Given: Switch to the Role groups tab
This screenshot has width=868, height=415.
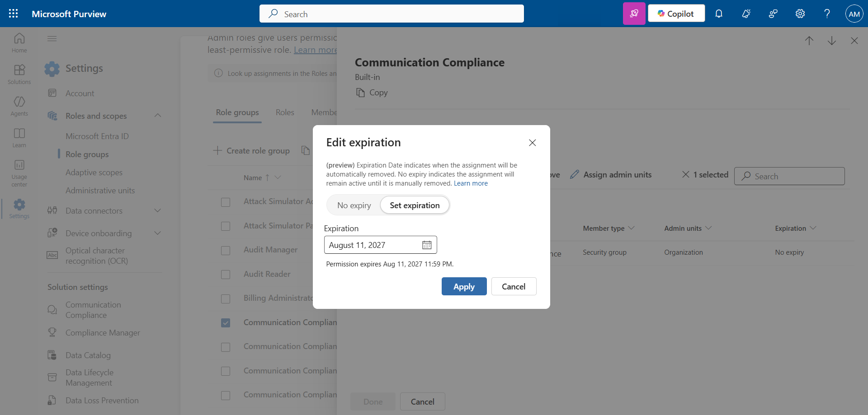Looking at the screenshot, I should click(x=237, y=112).
